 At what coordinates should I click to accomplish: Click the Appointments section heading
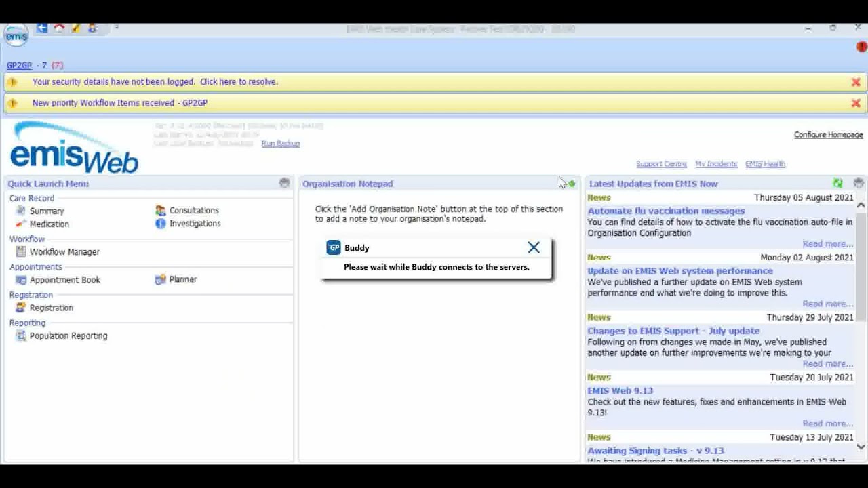pos(35,267)
